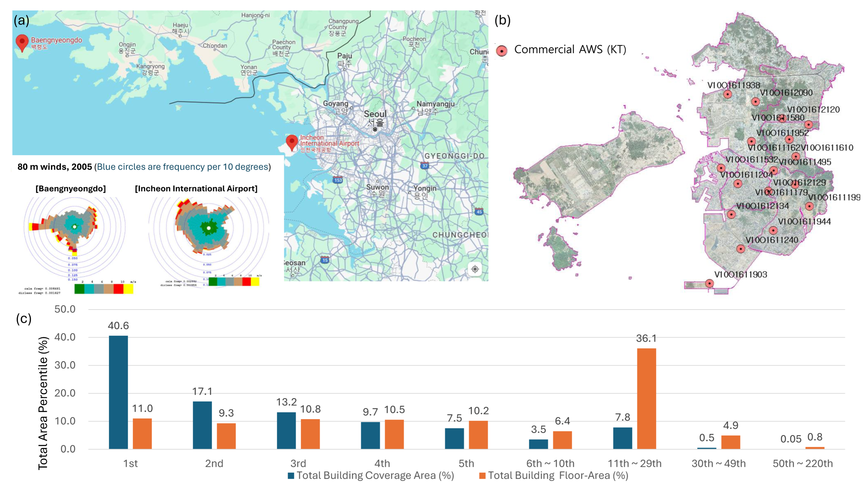Screen dimensions: 868x487
Task: Select AWS station marker V10O1611199
Action: point(809,206)
